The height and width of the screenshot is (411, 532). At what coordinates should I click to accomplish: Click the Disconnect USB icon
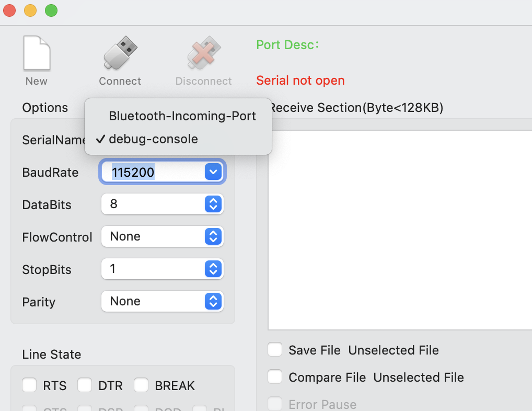coord(204,53)
